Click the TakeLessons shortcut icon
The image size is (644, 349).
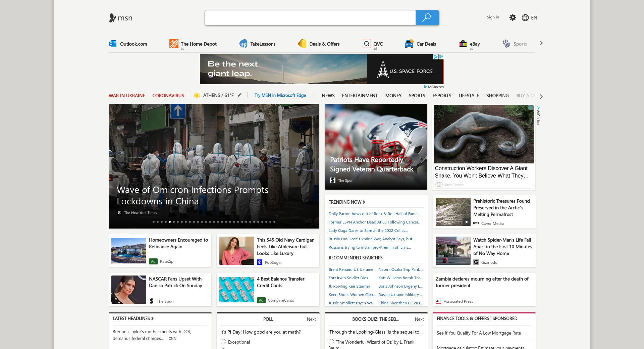pos(243,44)
